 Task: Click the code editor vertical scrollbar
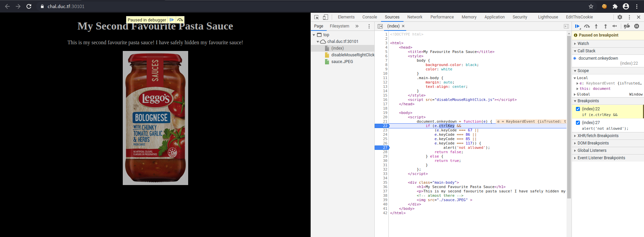(569, 117)
